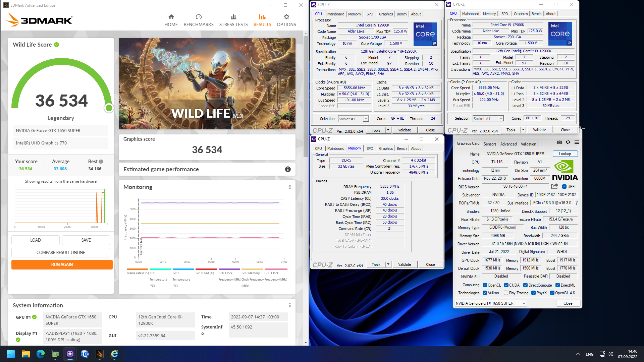Open the BENCHMARKS gauge icon

tap(199, 17)
